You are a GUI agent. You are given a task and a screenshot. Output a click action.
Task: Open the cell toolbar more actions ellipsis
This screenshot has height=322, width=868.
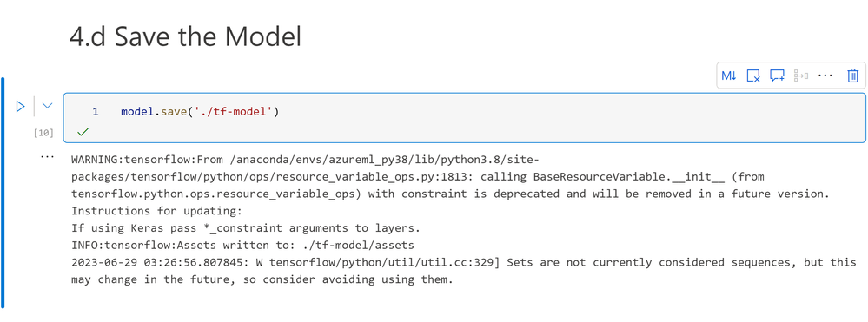tap(825, 76)
